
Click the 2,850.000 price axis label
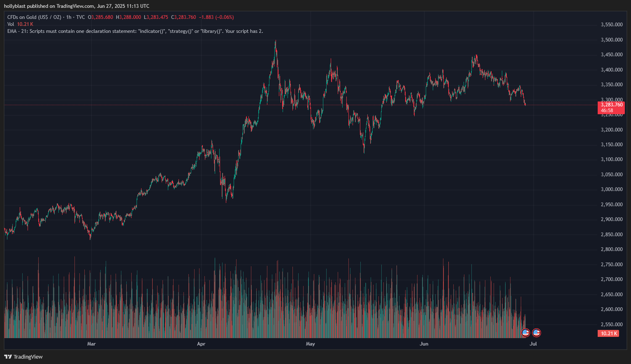(x=612, y=235)
